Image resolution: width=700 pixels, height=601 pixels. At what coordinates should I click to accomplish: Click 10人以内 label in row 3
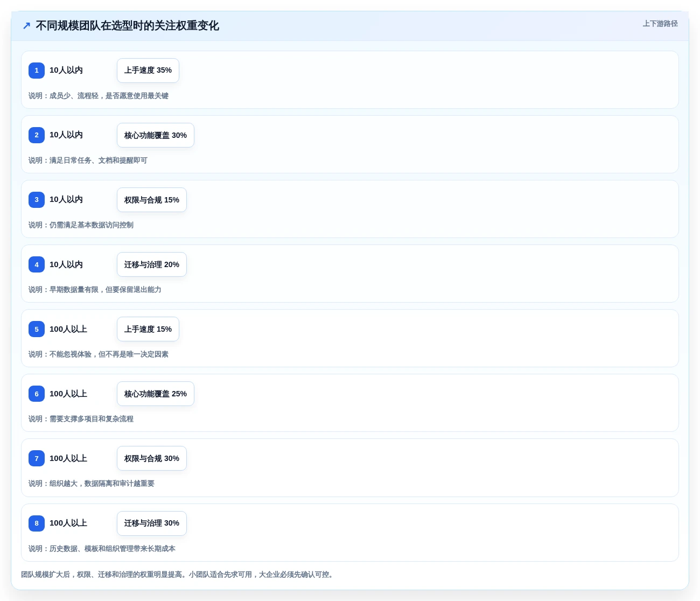click(x=66, y=200)
